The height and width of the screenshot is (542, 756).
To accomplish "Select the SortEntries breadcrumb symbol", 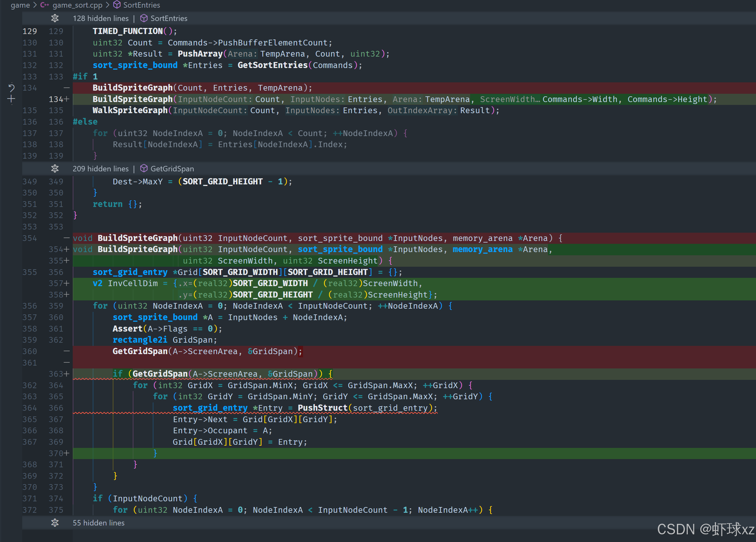I will click(x=141, y=5).
